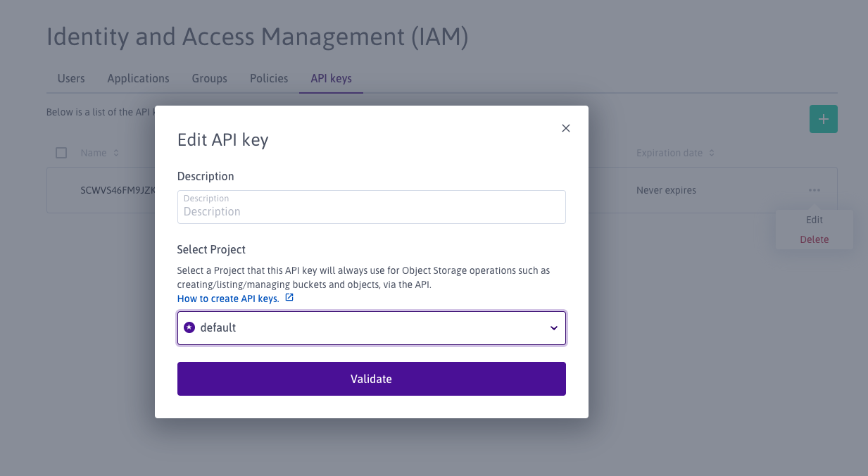Image resolution: width=868 pixels, height=476 pixels.
Task: Click the SCWVS46FM9JZK API key row
Action: coord(117,190)
